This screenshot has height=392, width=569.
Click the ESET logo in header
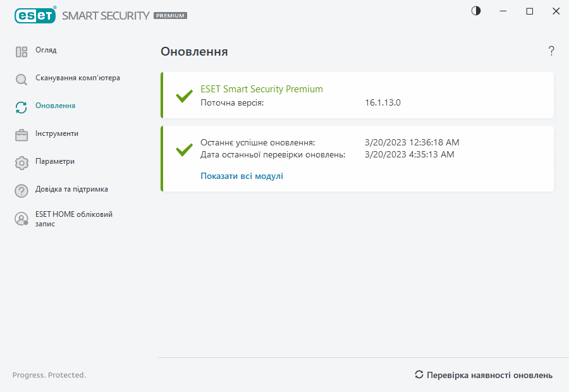click(35, 15)
